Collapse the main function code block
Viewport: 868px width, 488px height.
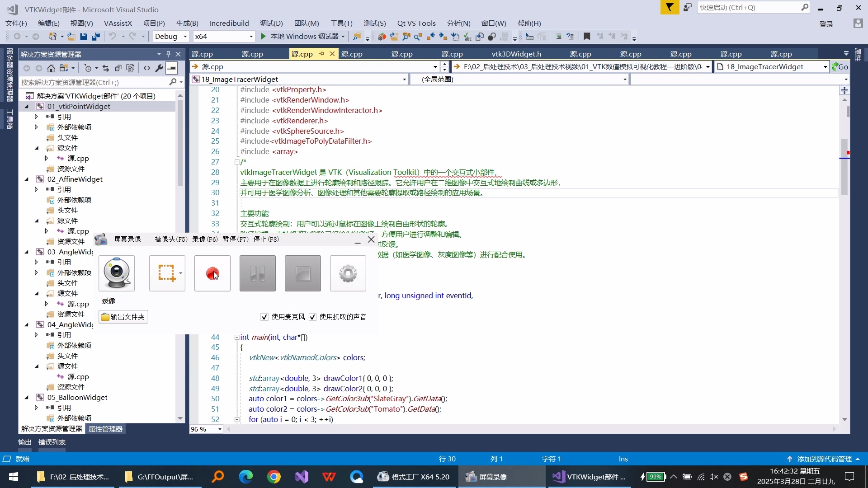[236, 337]
